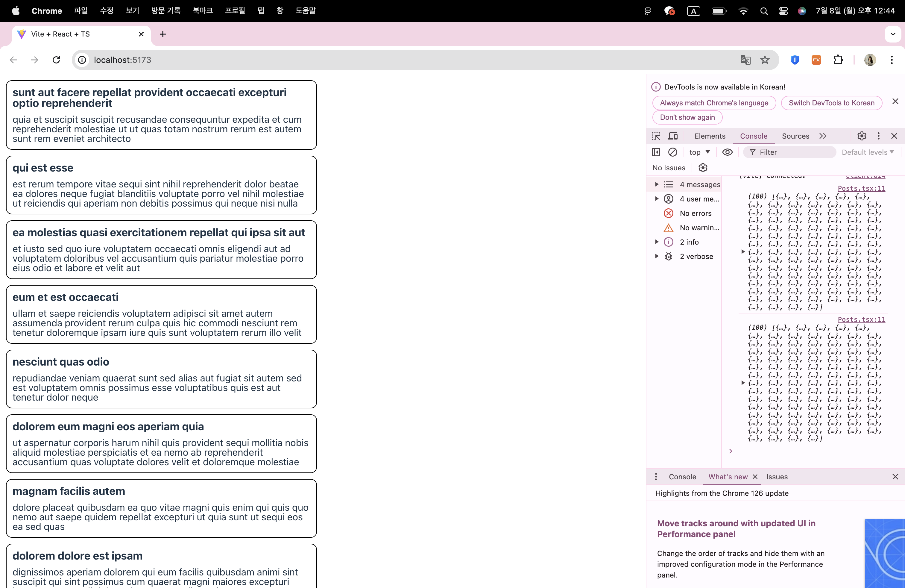The image size is (905, 588).
Task: Switch to the Elements tab
Action: [x=710, y=136]
